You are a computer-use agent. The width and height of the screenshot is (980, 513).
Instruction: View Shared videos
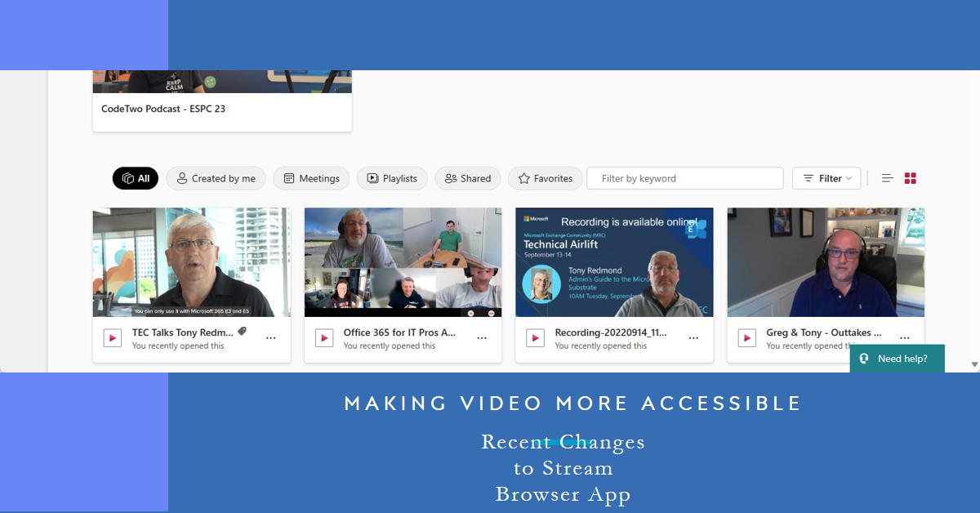coord(468,178)
